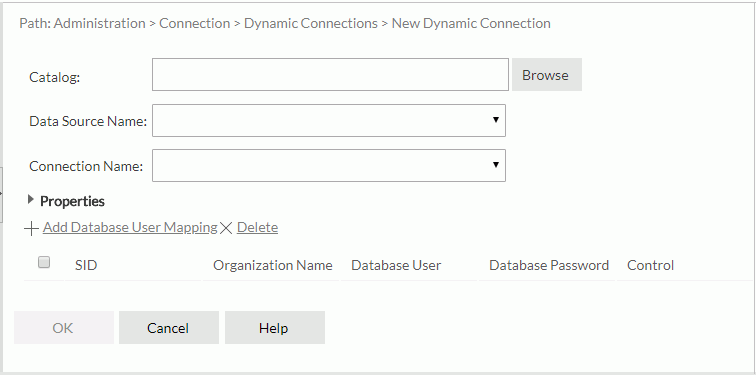Toggle the select-all checkbox in table header

(x=44, y=262)
